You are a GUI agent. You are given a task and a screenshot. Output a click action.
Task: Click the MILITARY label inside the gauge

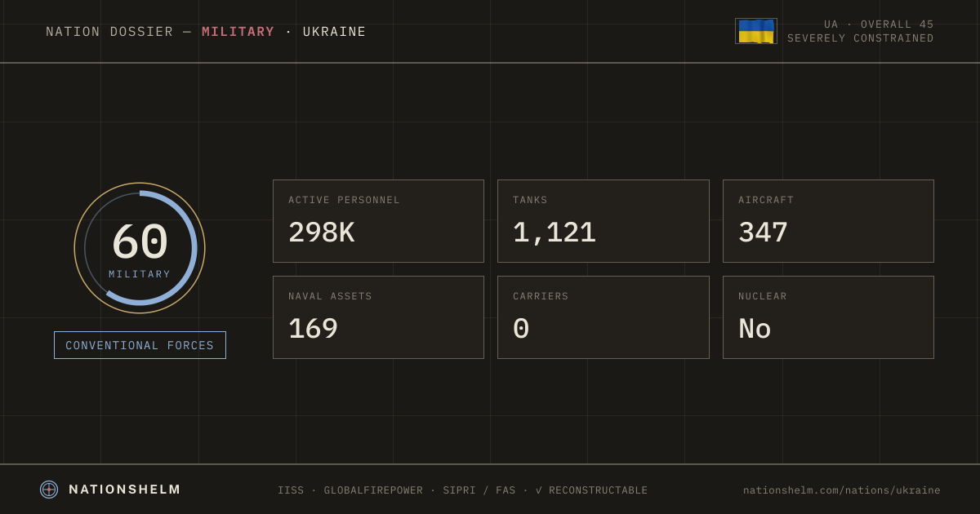click(x=140, y=274)
